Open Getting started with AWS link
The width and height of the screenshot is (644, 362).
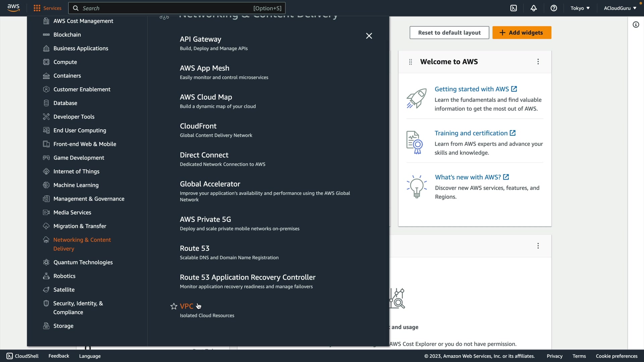coord(472,89)
